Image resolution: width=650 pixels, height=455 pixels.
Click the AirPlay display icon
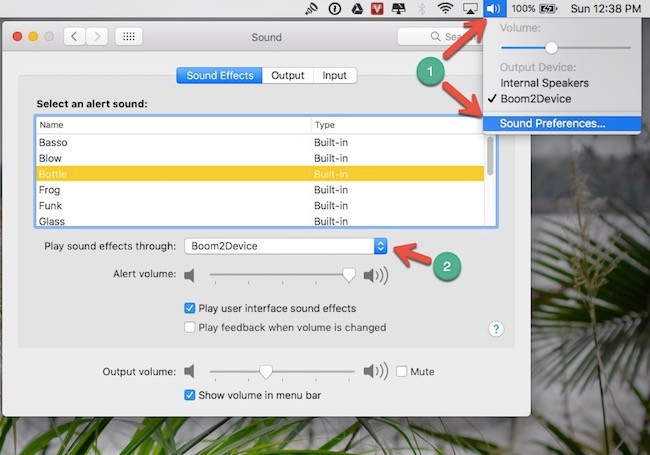click(469, 8)
